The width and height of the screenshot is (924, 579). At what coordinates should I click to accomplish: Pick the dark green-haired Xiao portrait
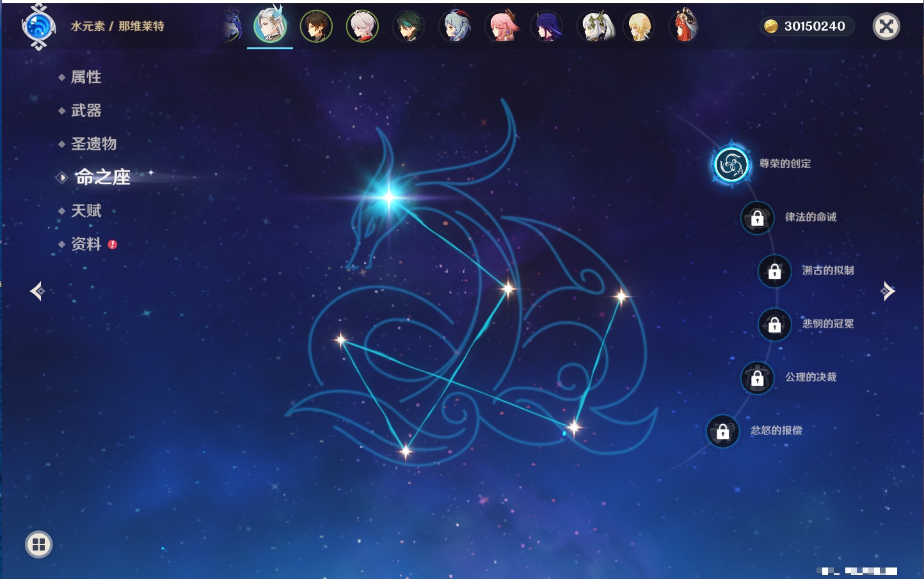[408, 26]
